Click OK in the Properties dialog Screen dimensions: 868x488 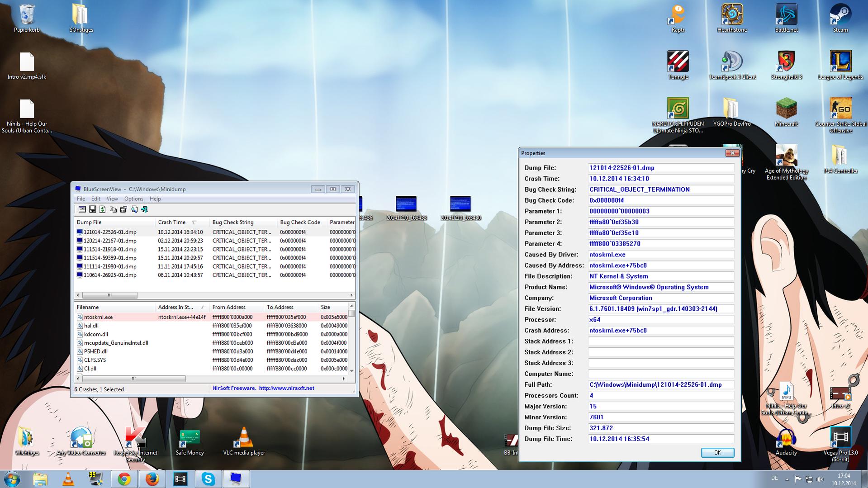[x=717, y=453]
